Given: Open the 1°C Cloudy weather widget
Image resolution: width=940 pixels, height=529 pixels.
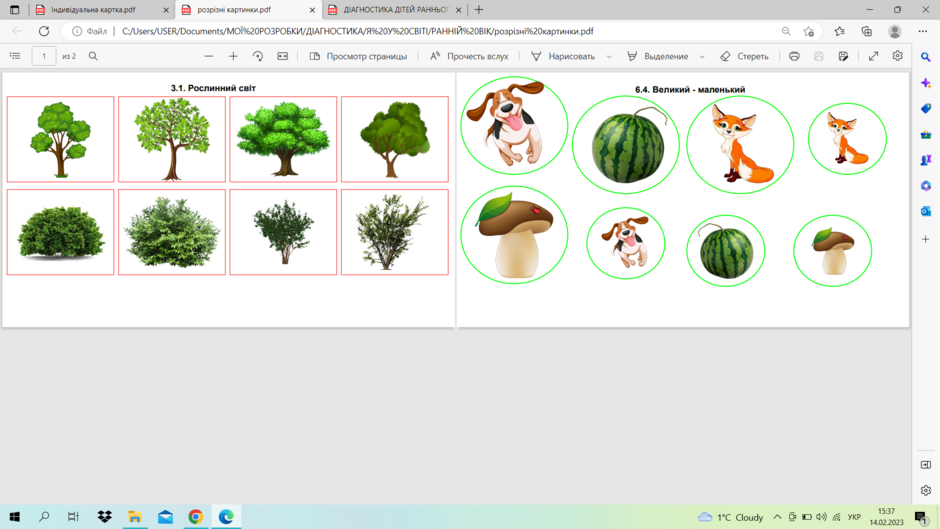Looking at the screenshot, I should (731, 517).
